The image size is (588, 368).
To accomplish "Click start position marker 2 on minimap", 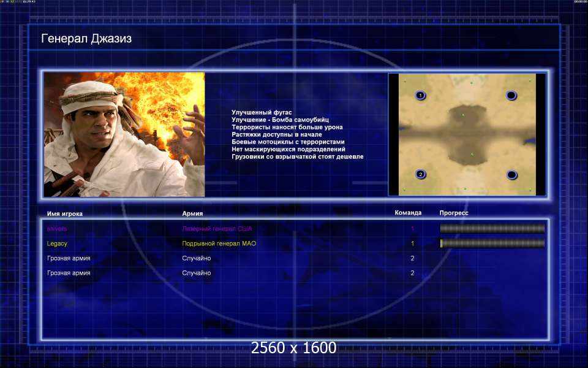I will (421, 174).
